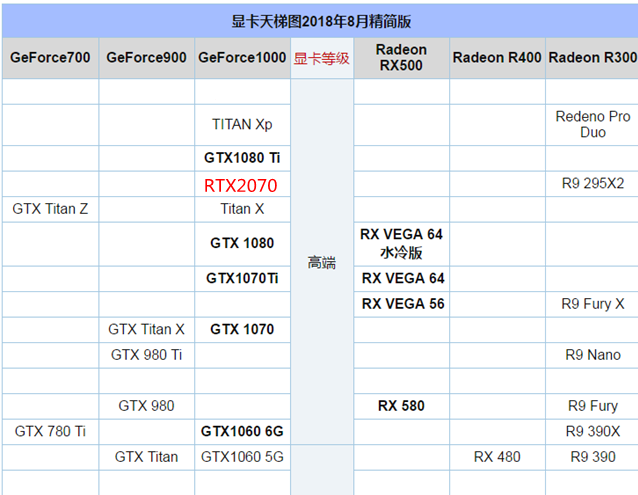Click the red RTX2070 cell

point(242,185)
